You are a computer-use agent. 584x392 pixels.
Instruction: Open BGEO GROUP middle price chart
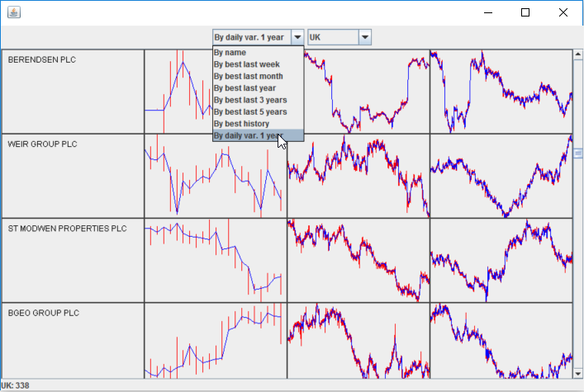point(358,341)
